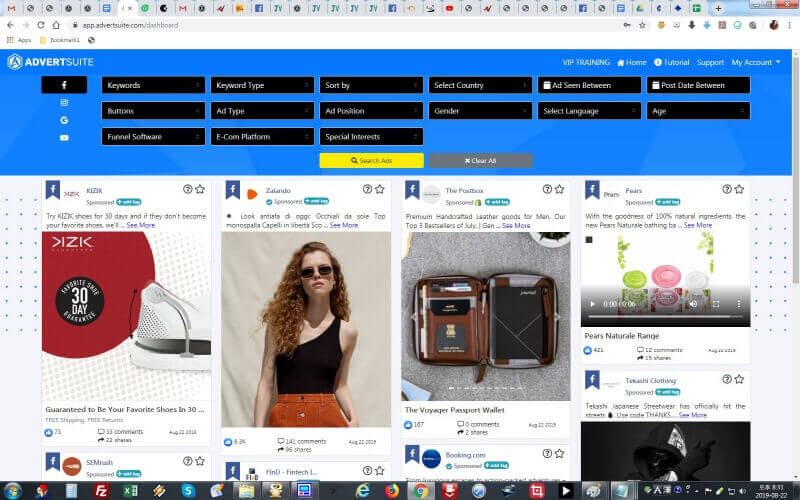Screen dimensions: 800x500
Task: Open the Select Language dropdown
Action: coord(589,111)
